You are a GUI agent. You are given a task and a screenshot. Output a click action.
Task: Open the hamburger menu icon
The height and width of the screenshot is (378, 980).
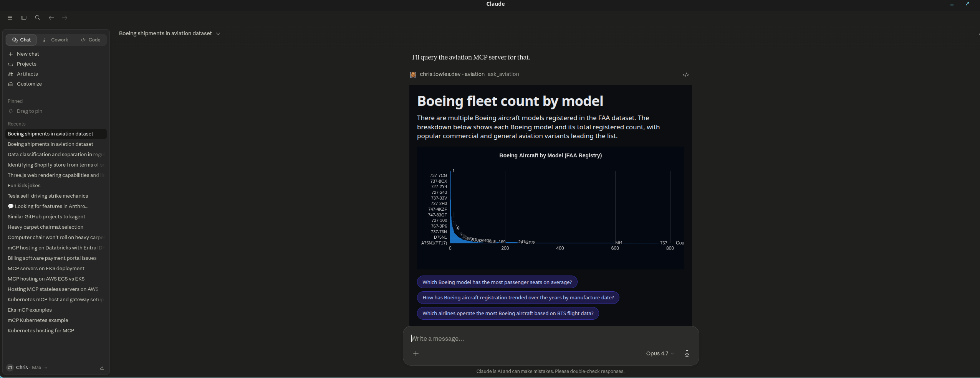coord(10,18)
